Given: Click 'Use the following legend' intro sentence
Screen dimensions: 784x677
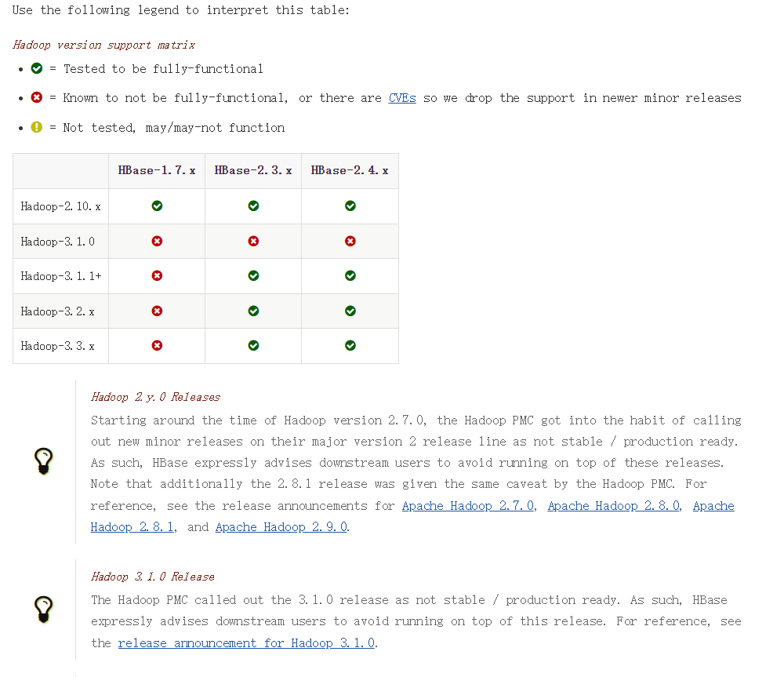Looking at the screenshot, I should 180,10.
